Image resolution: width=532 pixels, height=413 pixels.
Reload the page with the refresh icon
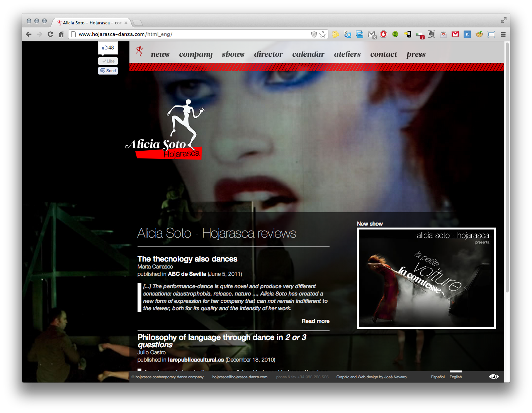tap(50, 34)
